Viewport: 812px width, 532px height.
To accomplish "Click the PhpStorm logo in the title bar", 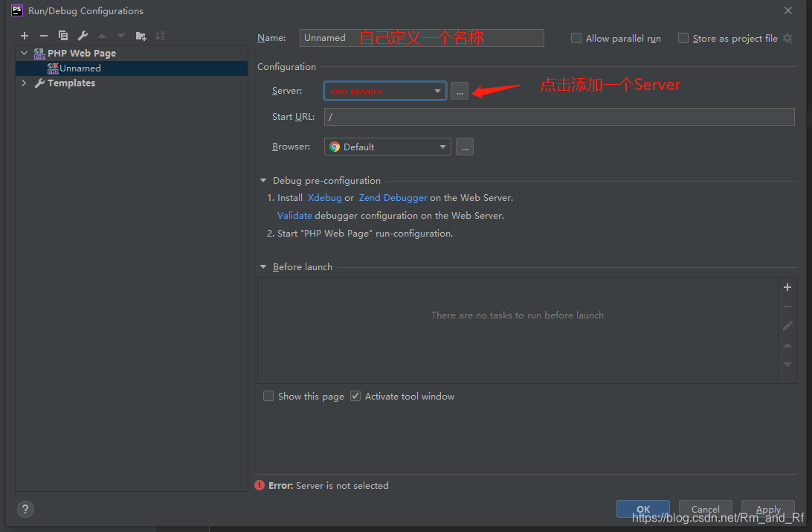I will click(17, 10).
